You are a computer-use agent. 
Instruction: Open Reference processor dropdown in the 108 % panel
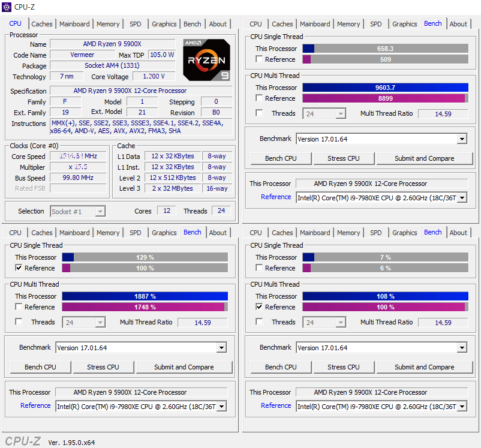coord(381,406)
